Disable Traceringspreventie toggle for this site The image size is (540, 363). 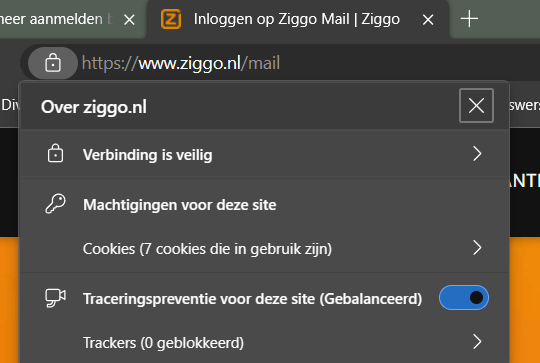464,298
